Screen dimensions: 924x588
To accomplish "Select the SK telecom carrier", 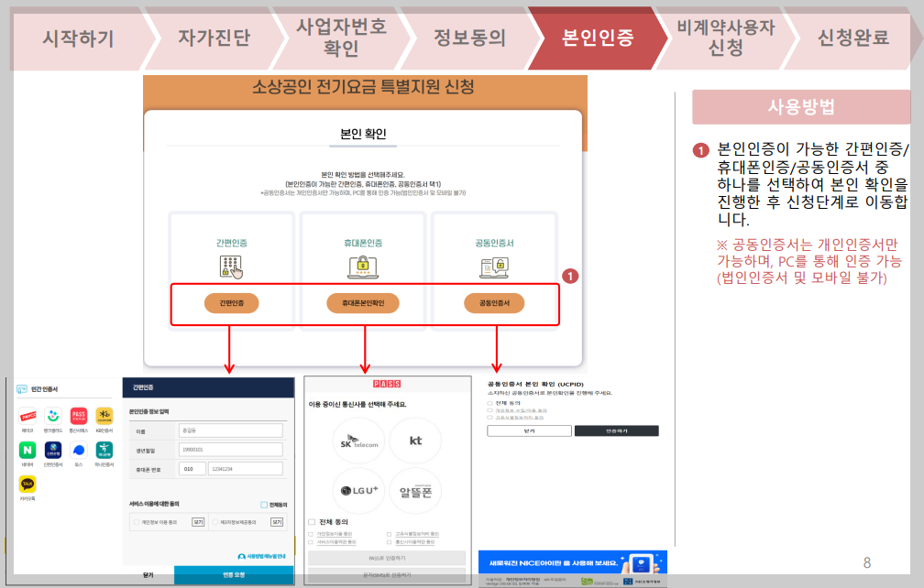I will pyautogui.click(x=359, y=441).
